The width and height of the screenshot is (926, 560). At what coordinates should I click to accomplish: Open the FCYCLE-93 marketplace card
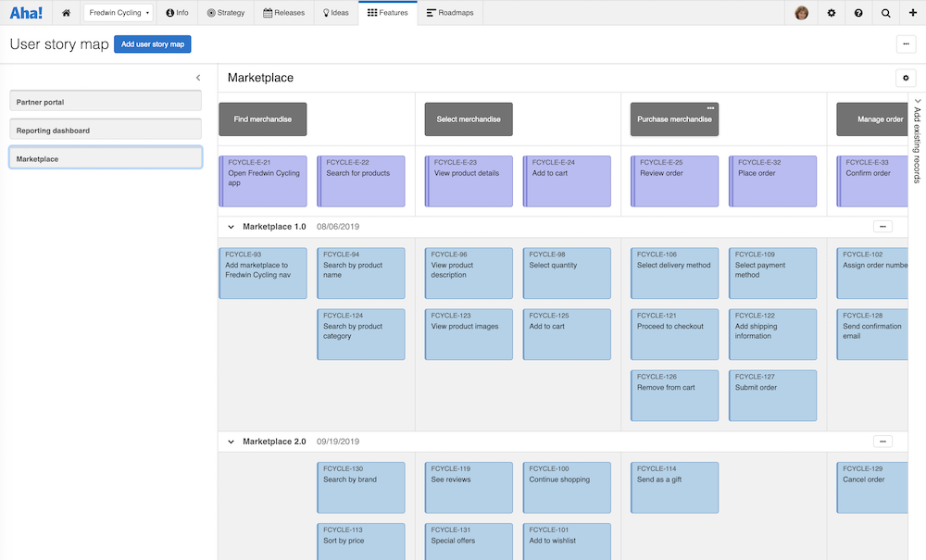[262, 273]
